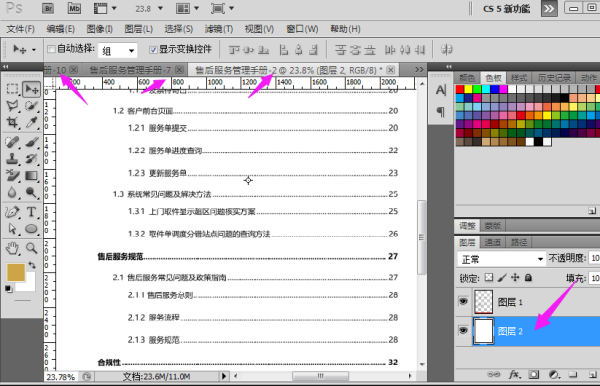Open status bar info flyout arrow
Image resolution: width=600 pixels, height=386 pixels.
tap(224, 376)
